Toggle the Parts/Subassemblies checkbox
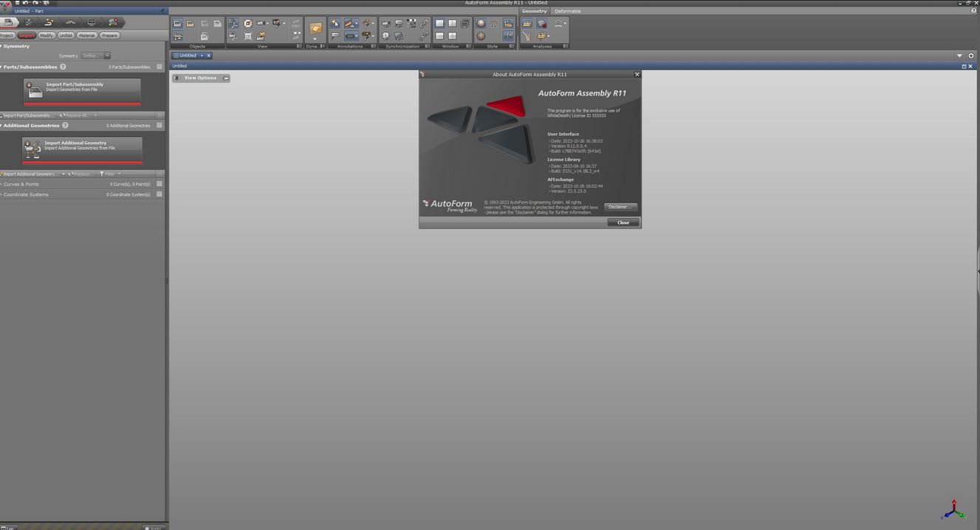Image resolution: width=980 pixels, height=530 pixels. (x=160, y=67)
